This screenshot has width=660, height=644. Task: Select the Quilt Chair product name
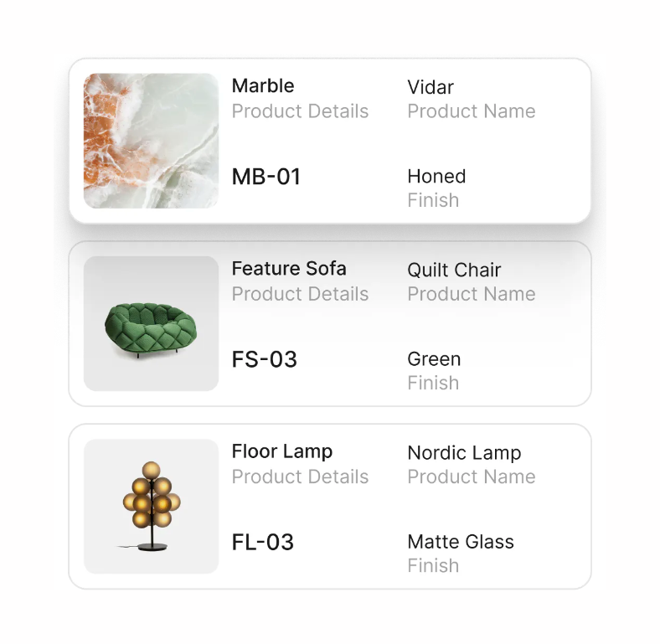coord(454,270)
